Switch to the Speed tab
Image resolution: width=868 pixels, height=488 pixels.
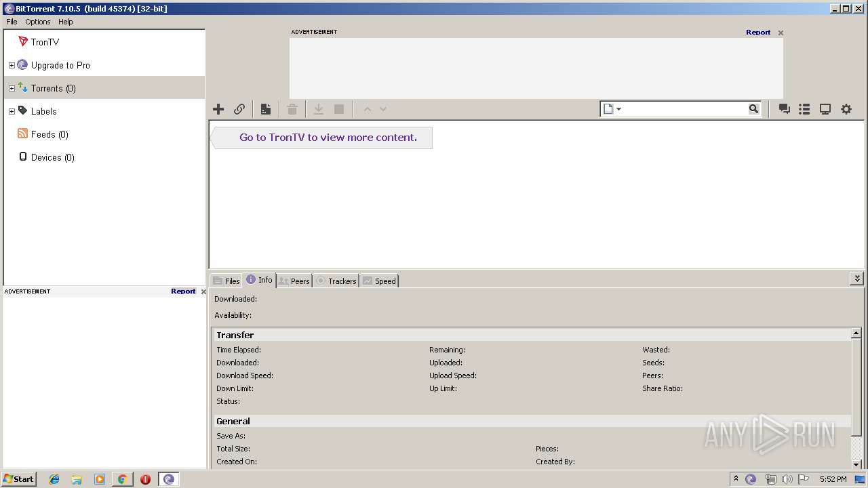379,281
